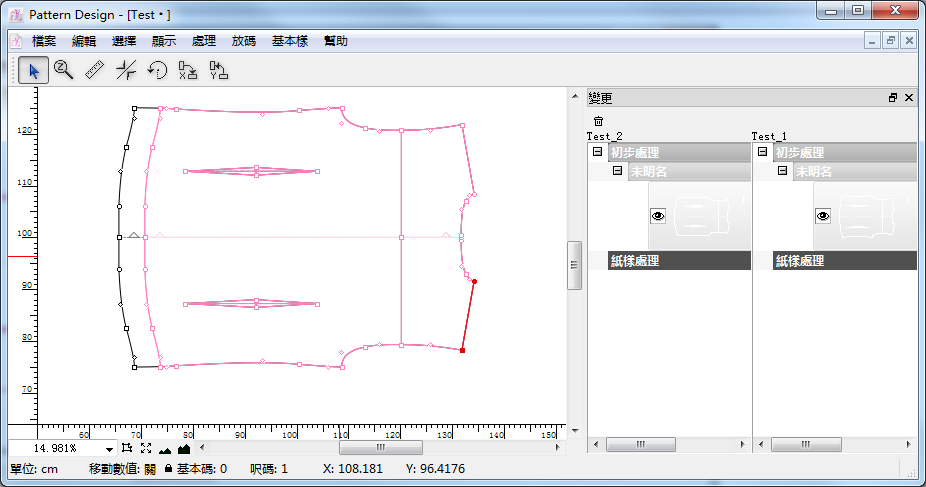Click the fit-to-screen icon beside zoom
Screen dimensions: 926x487
pyautogui.click(x=146, y=449)
